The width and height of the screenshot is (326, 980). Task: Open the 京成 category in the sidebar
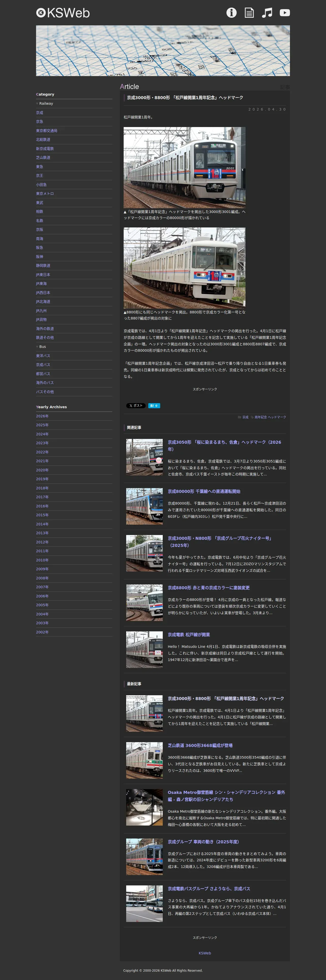(40, 113)
